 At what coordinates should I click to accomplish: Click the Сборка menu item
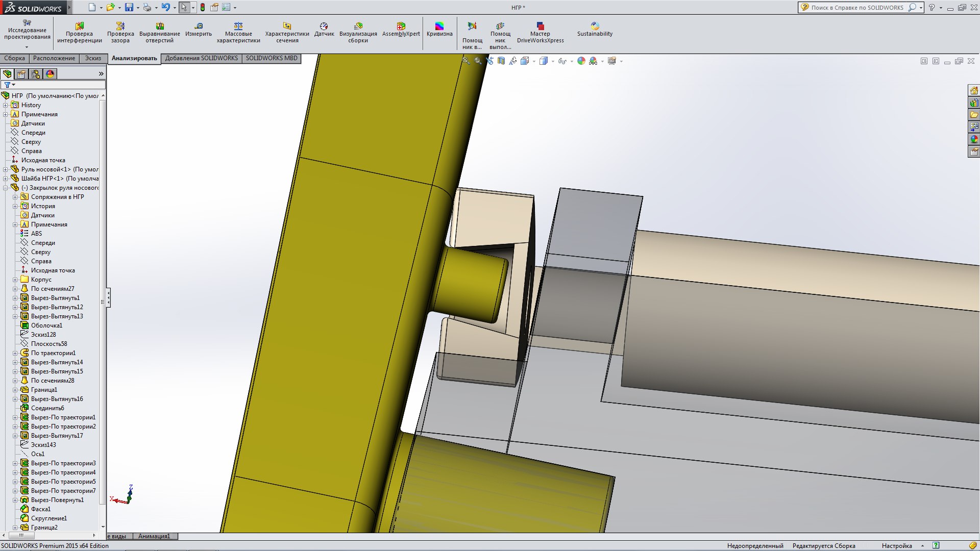coord(14,57)
